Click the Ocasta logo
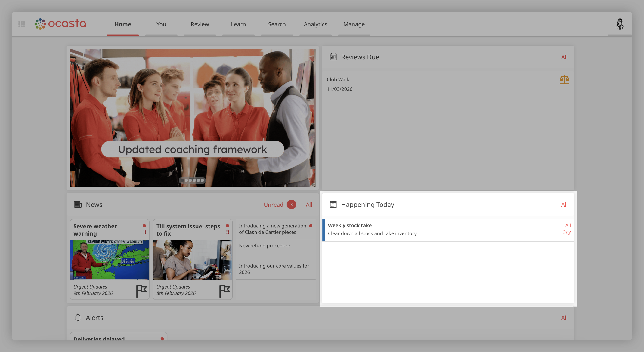Image resolution: width=644 pixels, height=352 pixels. [x=60, y=24]
